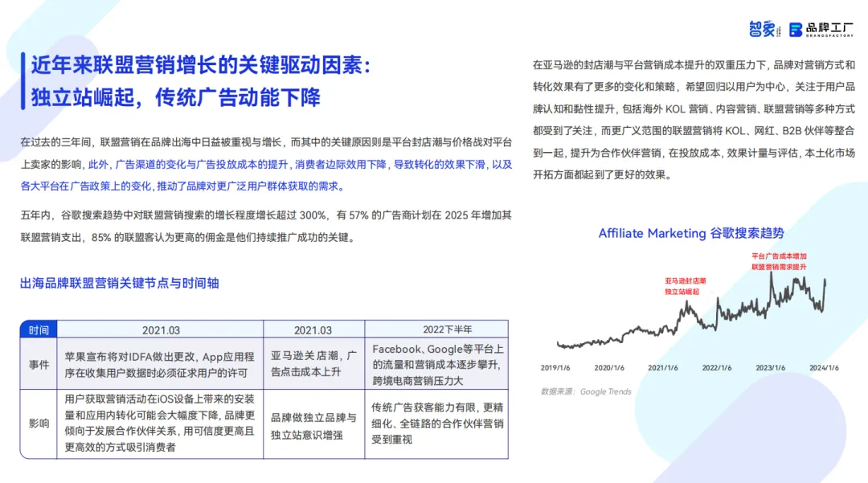Click the 时间 header cell in the table
The width and height of the screenshot is (868, 483).
39,330
